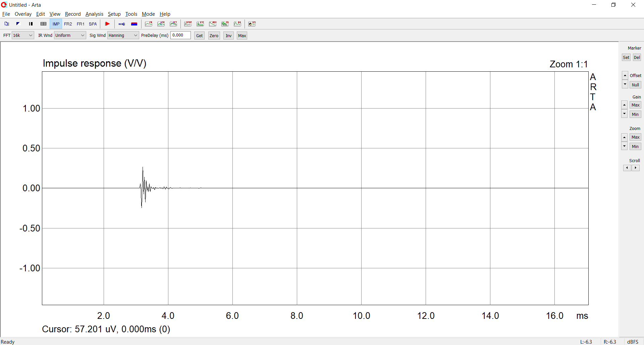Open the DFT analysis icon
The image size is (644, 345).
173,24
